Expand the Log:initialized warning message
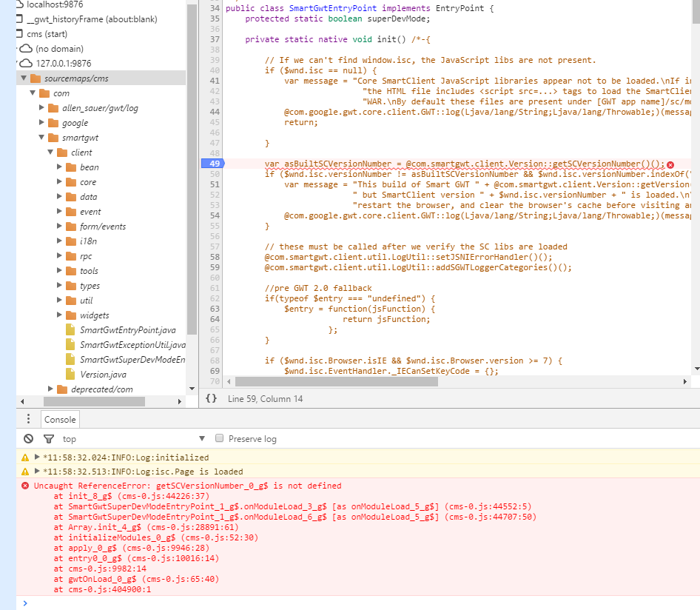Screen dimensions: 700x610 click(37, 457)
